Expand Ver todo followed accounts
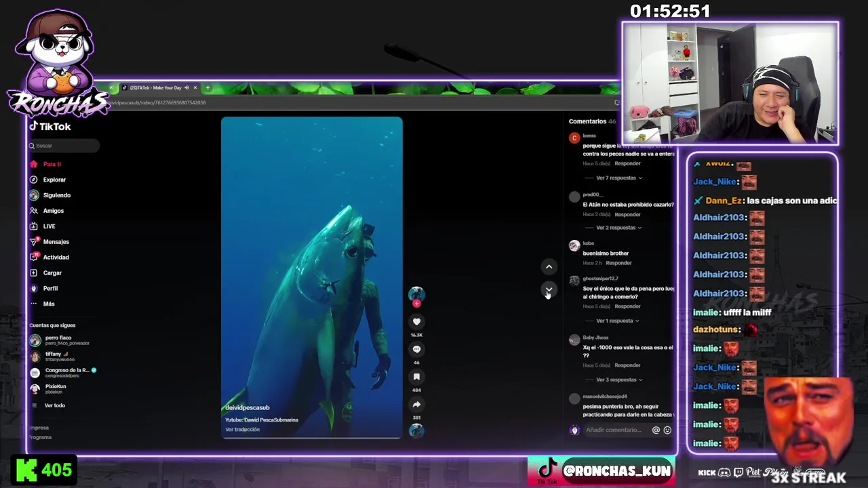The width and height of the screenshot is (868, 488). [x=55, y=405]
